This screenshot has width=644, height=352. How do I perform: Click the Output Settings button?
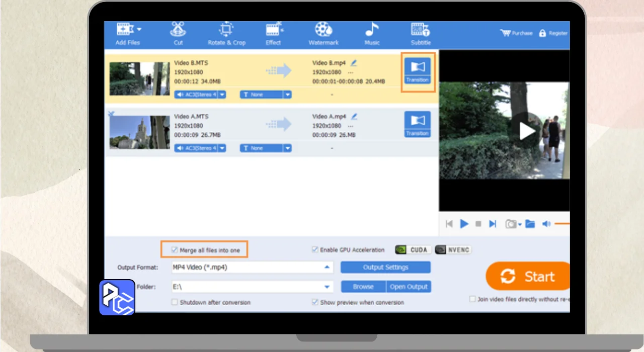tap(385, 268)
